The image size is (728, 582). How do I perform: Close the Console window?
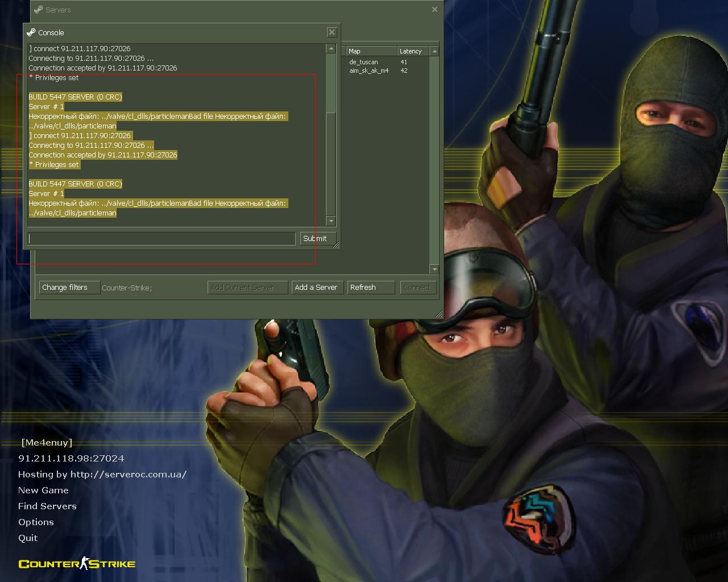tap(332, 32)
